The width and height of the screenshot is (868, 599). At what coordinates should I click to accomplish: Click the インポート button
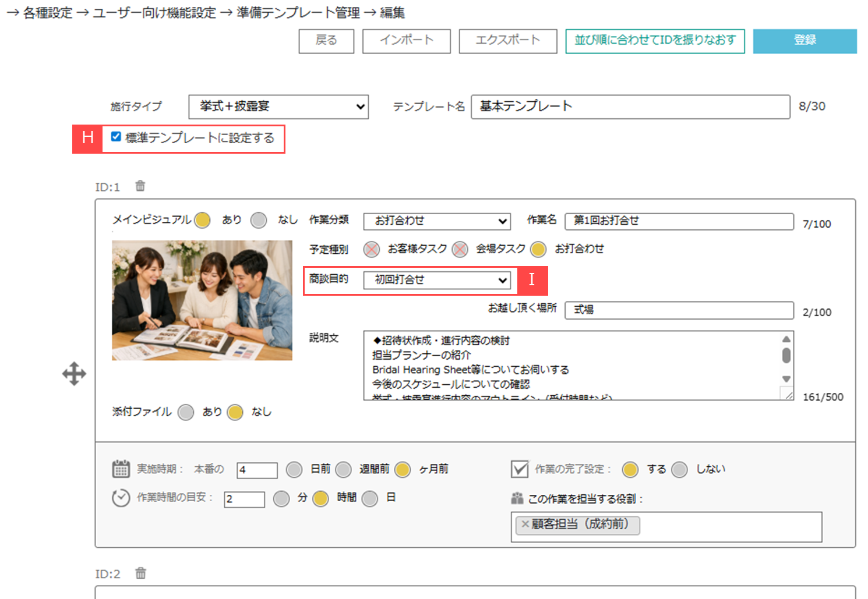406,41
